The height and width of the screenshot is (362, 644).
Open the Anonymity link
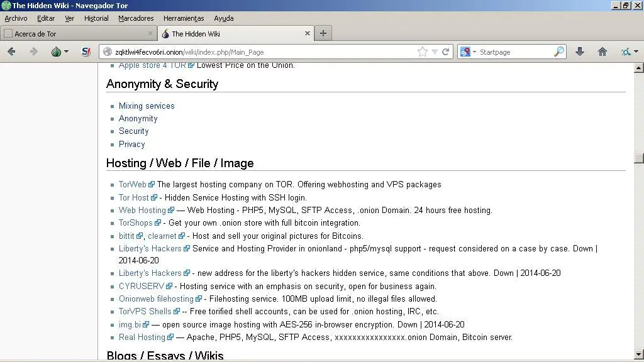click(x=138, y=119)
